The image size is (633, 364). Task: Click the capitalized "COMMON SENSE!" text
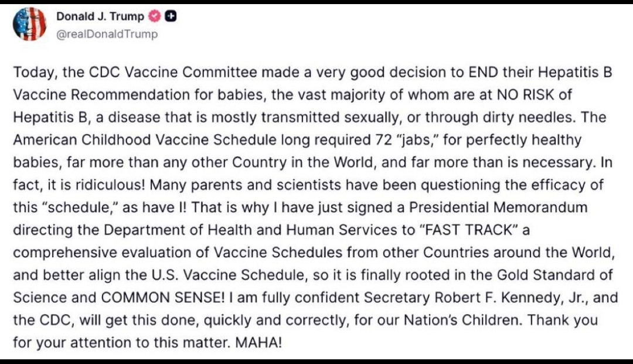[163, 297]
